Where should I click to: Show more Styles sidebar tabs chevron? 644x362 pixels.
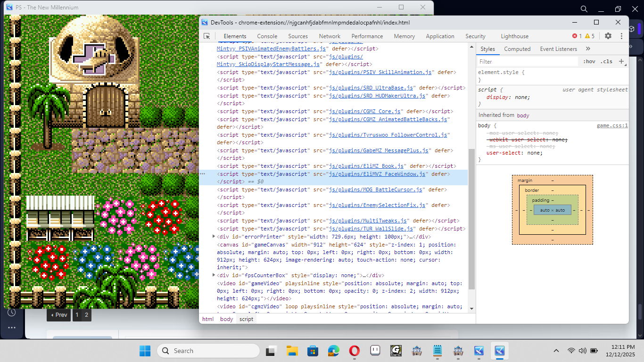tap(588, 49)
